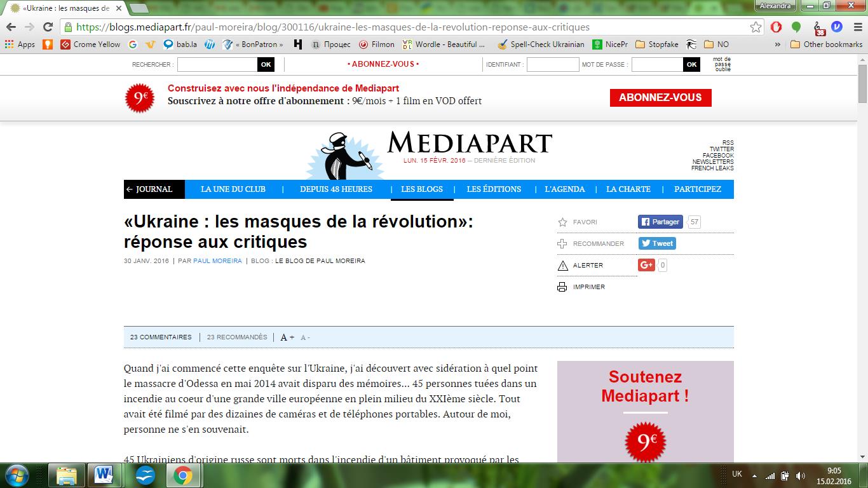Open NicePr bookmark
The height and width of the screenshot is (488, 868).
610,44
